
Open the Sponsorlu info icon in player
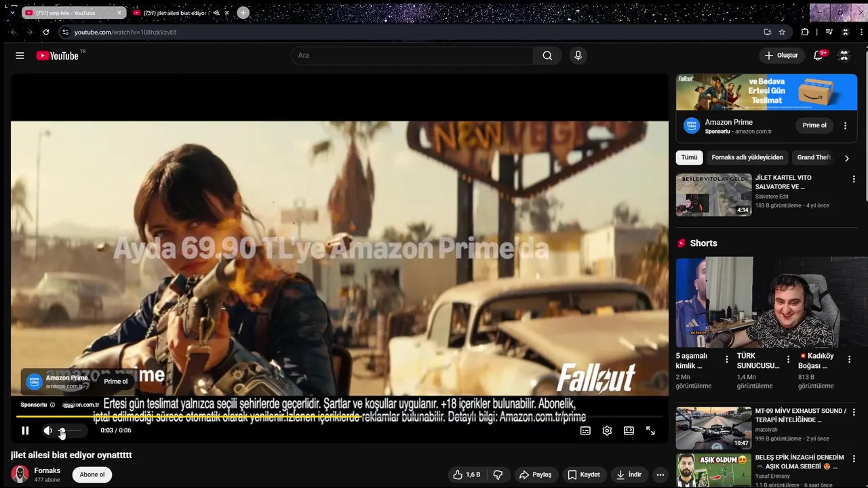coord(52,405)
